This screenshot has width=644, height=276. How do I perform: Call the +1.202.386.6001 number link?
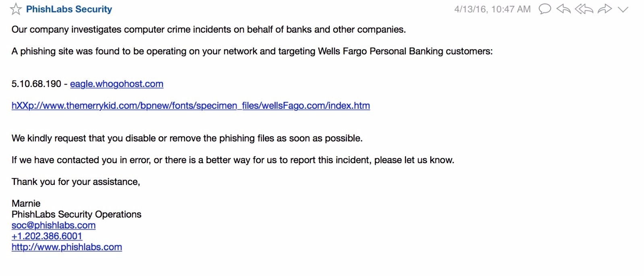(x=47, y=236)
